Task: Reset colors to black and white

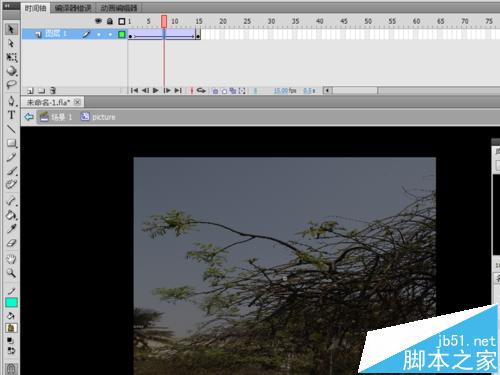Action: pos(10,341)
